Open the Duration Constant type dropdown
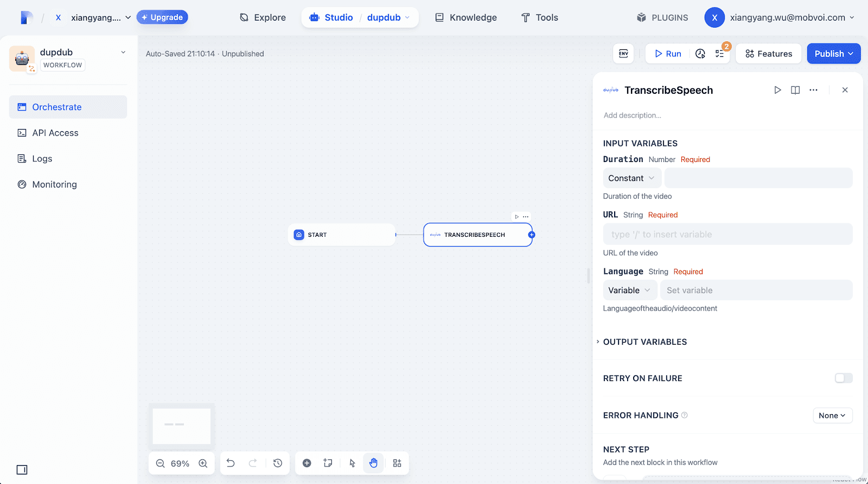This screenshot has height=484, width=868. coord(631,178)
